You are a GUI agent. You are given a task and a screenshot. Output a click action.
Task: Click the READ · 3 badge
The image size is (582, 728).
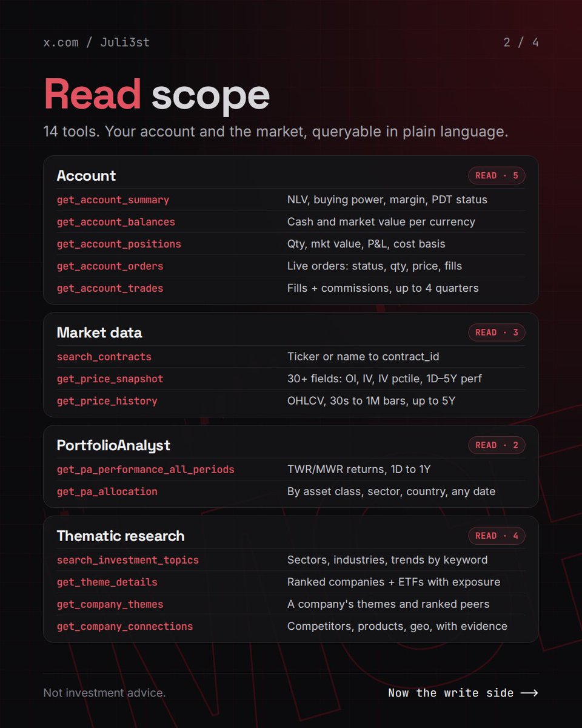click(x=497, y=332)
